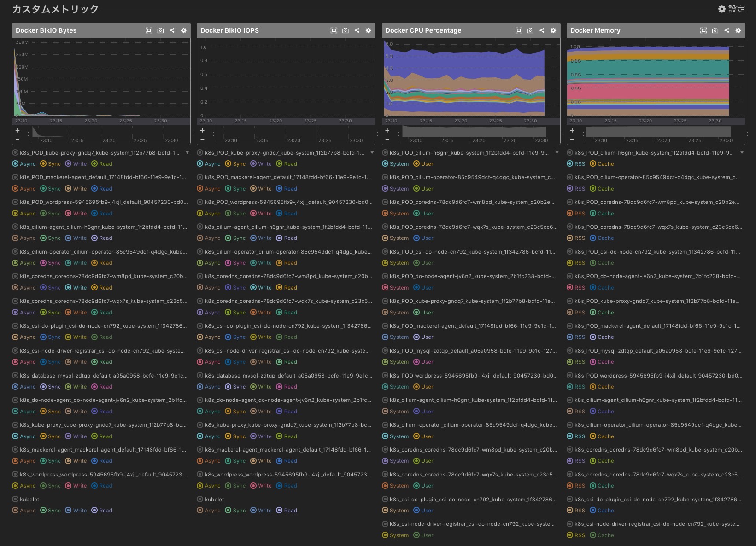Toggle first System series in Docker CPU legend

tap(395, 164)
